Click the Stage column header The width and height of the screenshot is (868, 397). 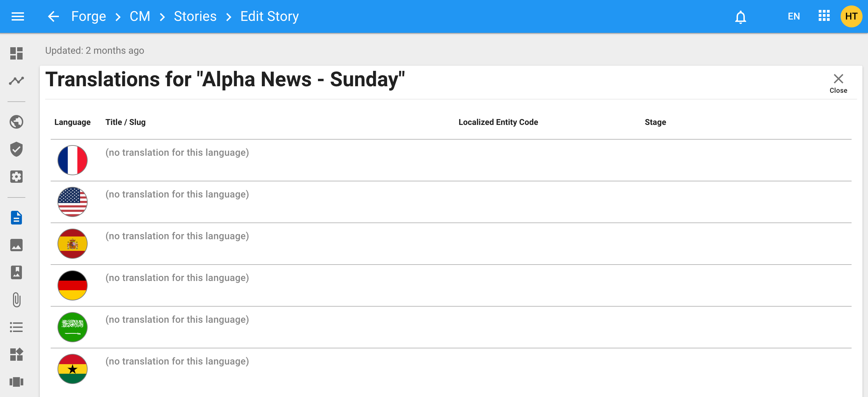pyautogui.click(x=655, y=122)
